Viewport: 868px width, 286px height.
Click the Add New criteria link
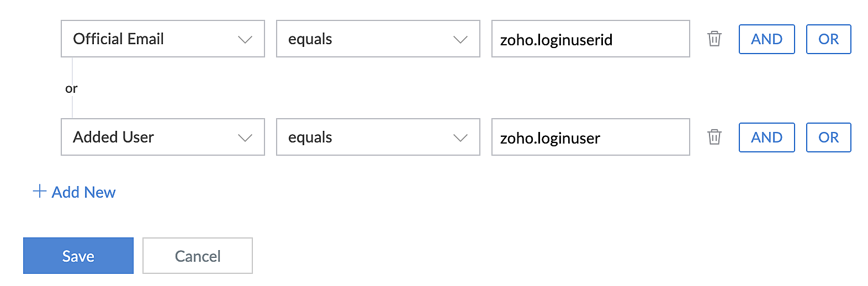point(74,192)
